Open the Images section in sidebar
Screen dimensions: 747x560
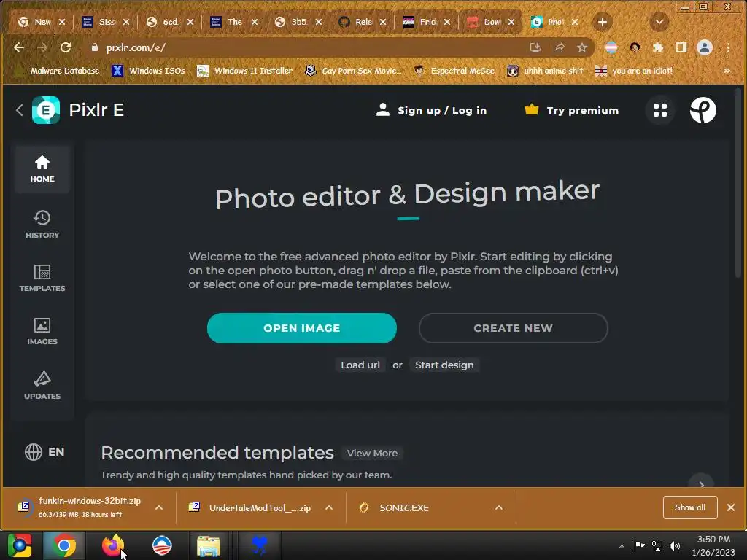[x=42, y=332]
